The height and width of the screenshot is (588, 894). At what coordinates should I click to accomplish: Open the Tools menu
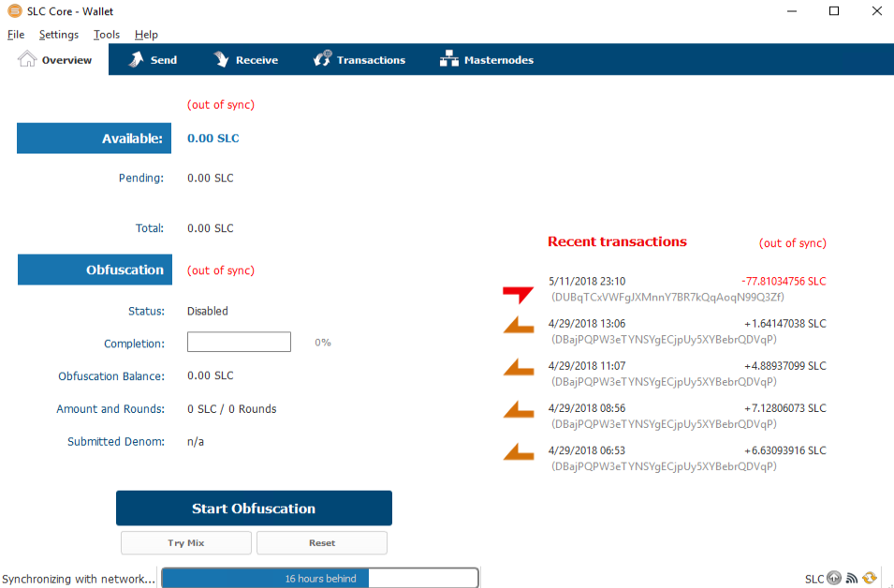[107, 35]
